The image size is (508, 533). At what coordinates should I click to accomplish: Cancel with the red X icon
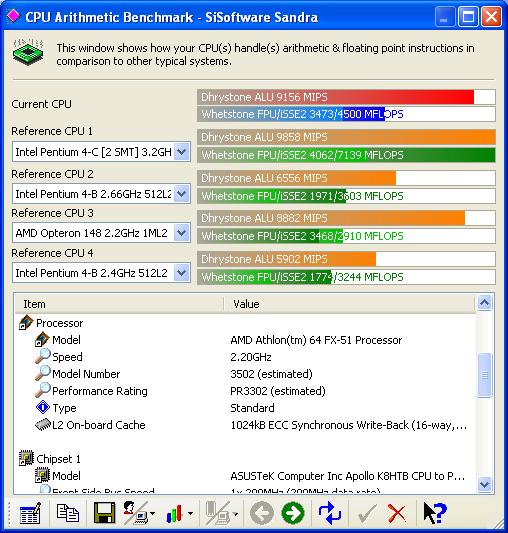[396, 514]
